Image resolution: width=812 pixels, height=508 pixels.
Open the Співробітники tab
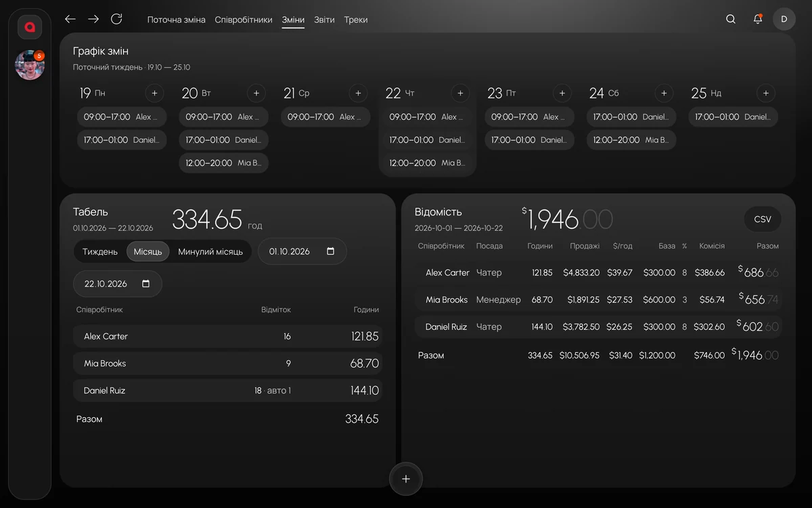click(244, 20)
